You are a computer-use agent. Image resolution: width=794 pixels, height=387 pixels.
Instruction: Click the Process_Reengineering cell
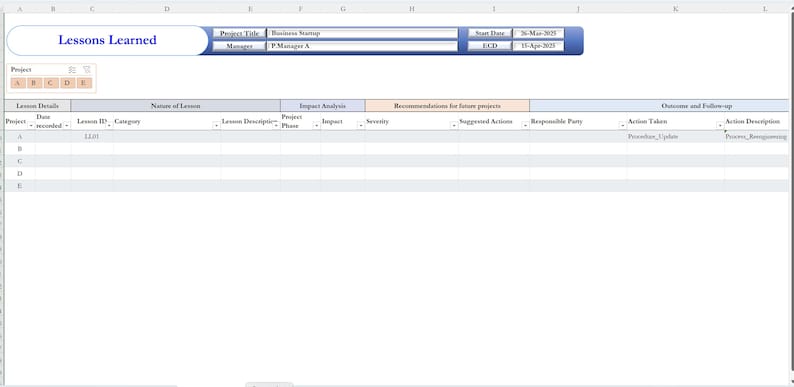(x=756, y=137)
